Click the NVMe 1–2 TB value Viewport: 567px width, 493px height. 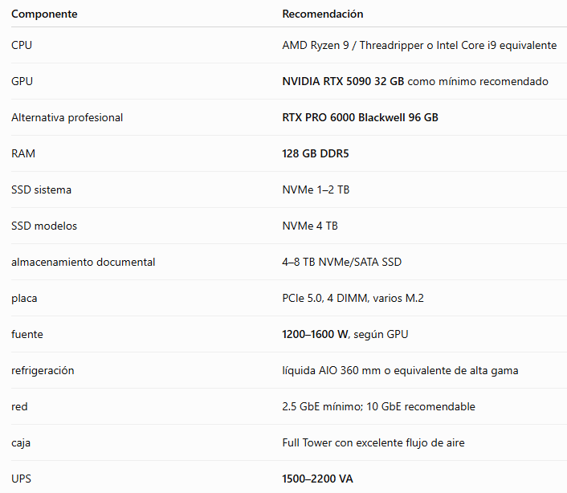click(x=316, y=190)
